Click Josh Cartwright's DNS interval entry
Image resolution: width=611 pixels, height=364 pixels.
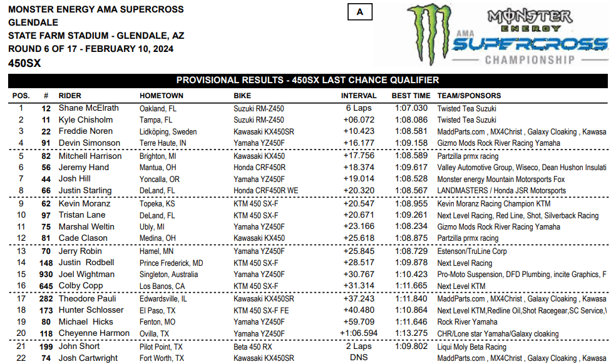coord(359,358)
